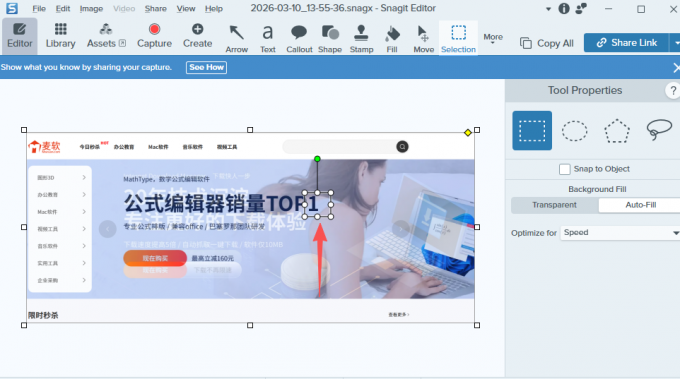Select polygon selection shape
Screen dimensions: 680x379
click(617, 131)
